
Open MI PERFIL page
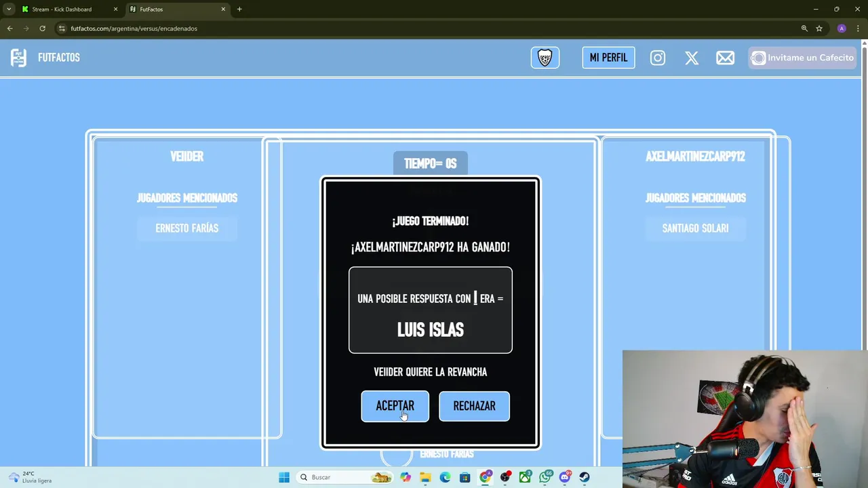(608, 58)
